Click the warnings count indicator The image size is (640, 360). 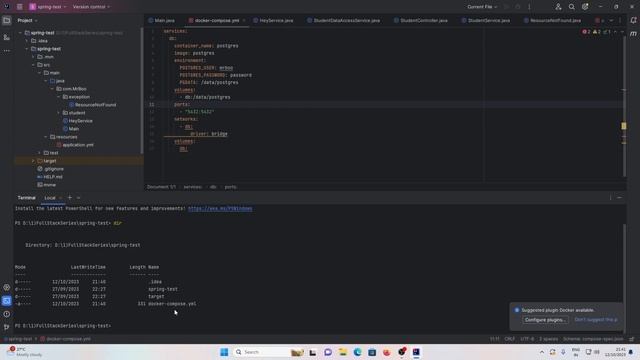(596, 31)
